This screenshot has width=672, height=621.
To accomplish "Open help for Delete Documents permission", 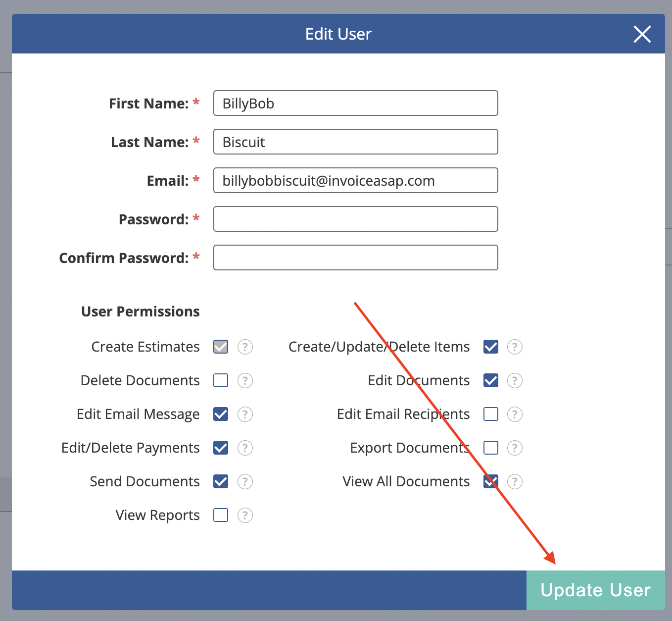I will tap(245, 380).
